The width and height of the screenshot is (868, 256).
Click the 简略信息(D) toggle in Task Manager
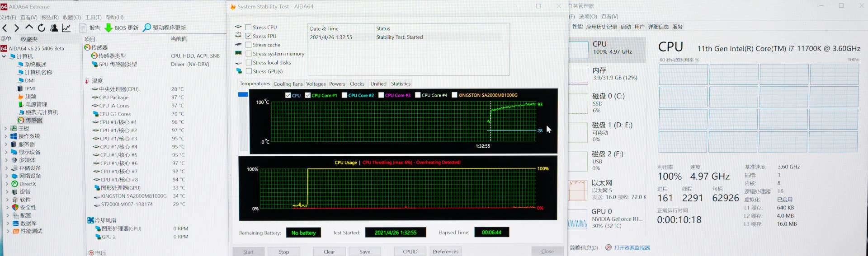[584, 248]
